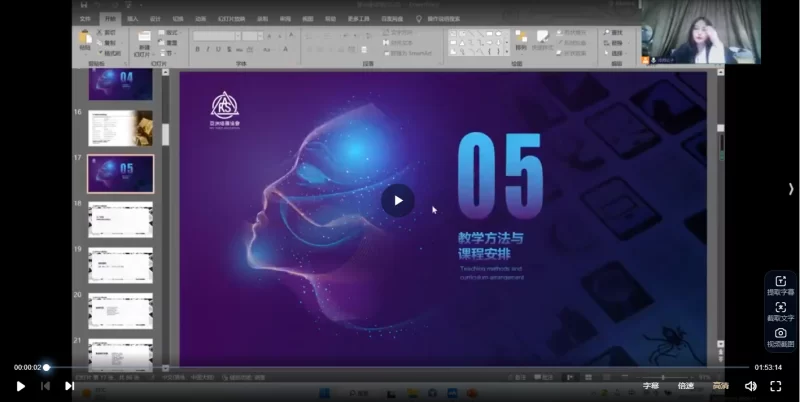Click the font color A icon
The height and width of the screenshot is (402, 800).
click(x=286, y=49)
